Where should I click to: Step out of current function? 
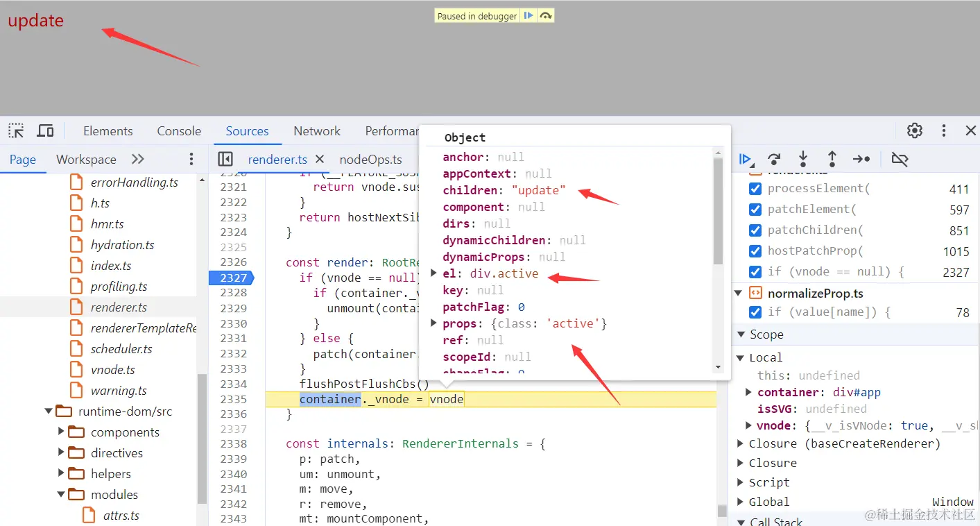pyautogui.click(x=832, y=159)
